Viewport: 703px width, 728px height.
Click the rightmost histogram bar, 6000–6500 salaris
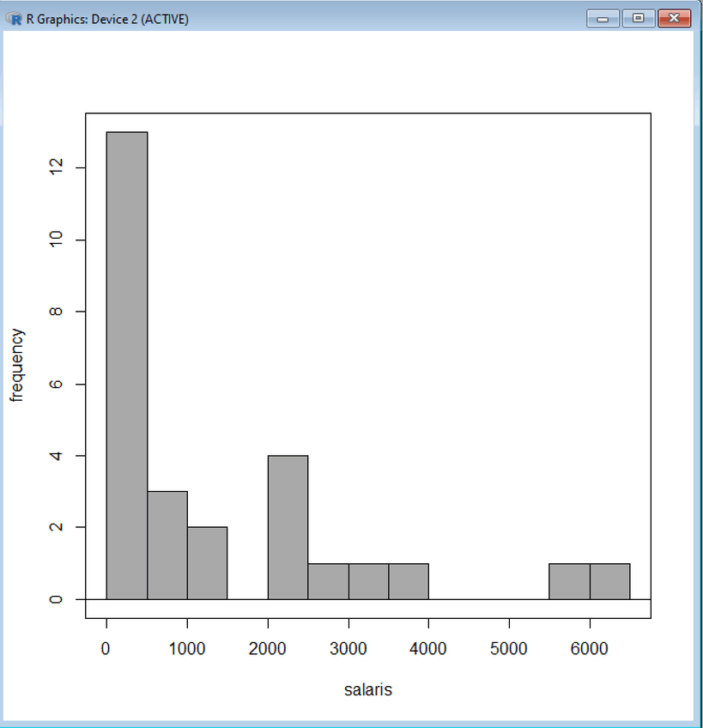tap(610, 581)
